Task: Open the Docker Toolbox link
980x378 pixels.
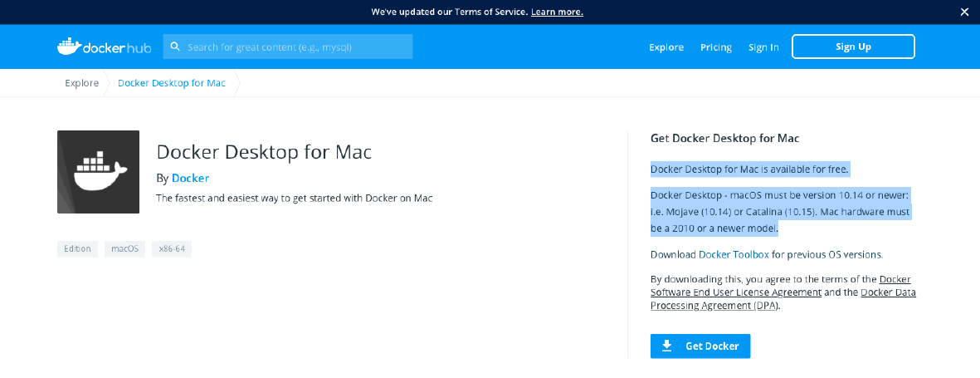Action: pos(734,255)
